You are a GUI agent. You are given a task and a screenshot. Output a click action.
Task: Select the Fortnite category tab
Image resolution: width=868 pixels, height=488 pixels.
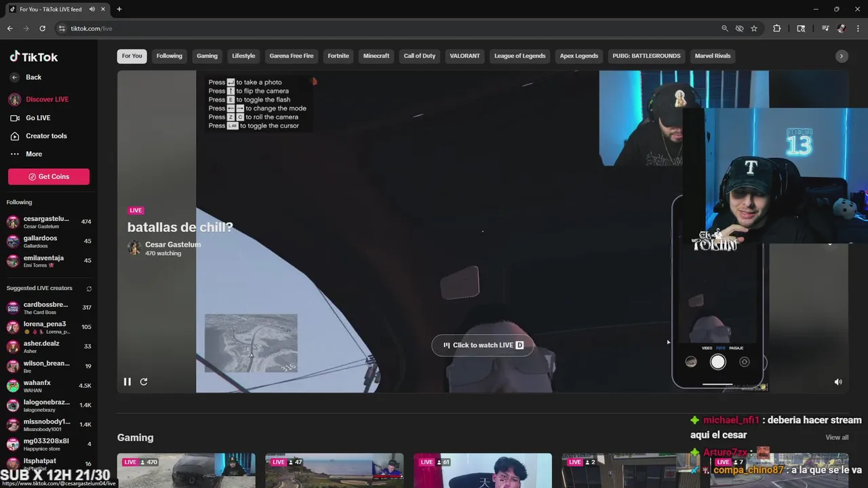click(338, 56)
